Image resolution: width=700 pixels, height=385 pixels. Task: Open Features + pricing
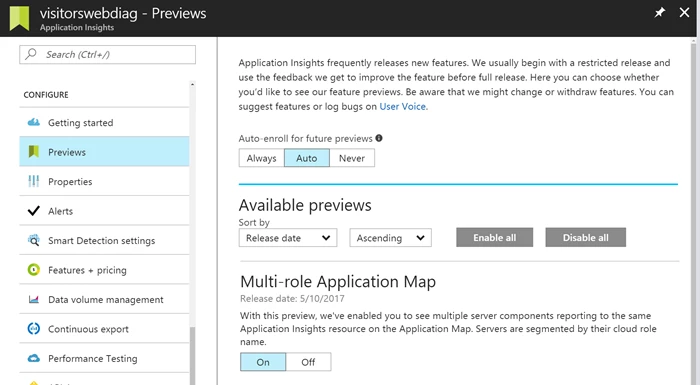point(104,270)
